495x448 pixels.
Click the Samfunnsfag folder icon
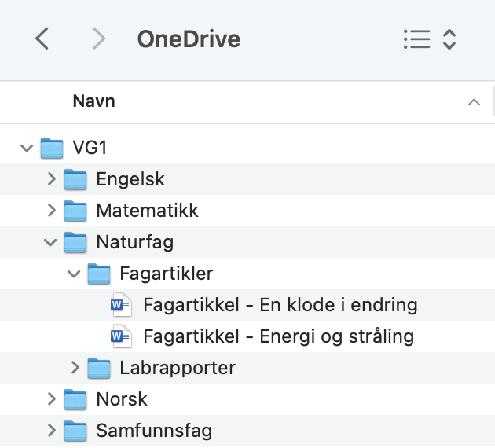(x=75, y=431)
